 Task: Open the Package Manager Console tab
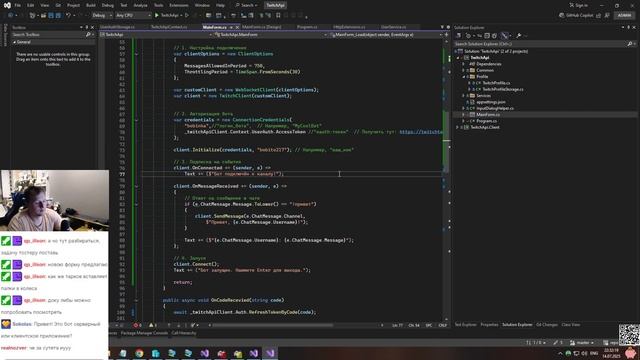pos(144,333)
